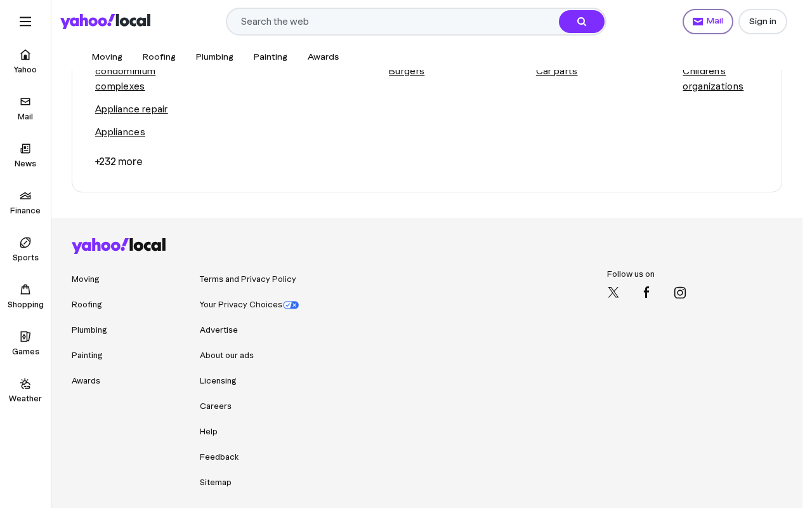Open the hamburger menu icon

click(25, 22)
